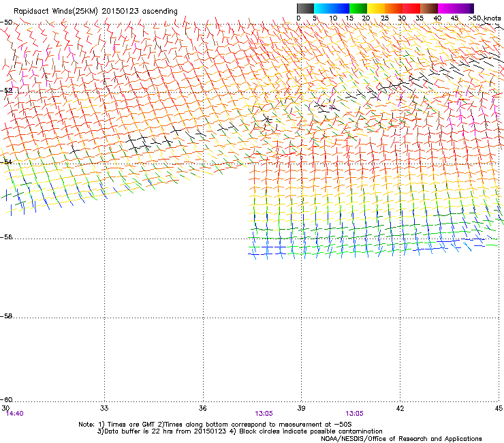Viewport: 504px width, 443px height.
Task: Click the '25' legend scale label
Action: tap(385, 18)
